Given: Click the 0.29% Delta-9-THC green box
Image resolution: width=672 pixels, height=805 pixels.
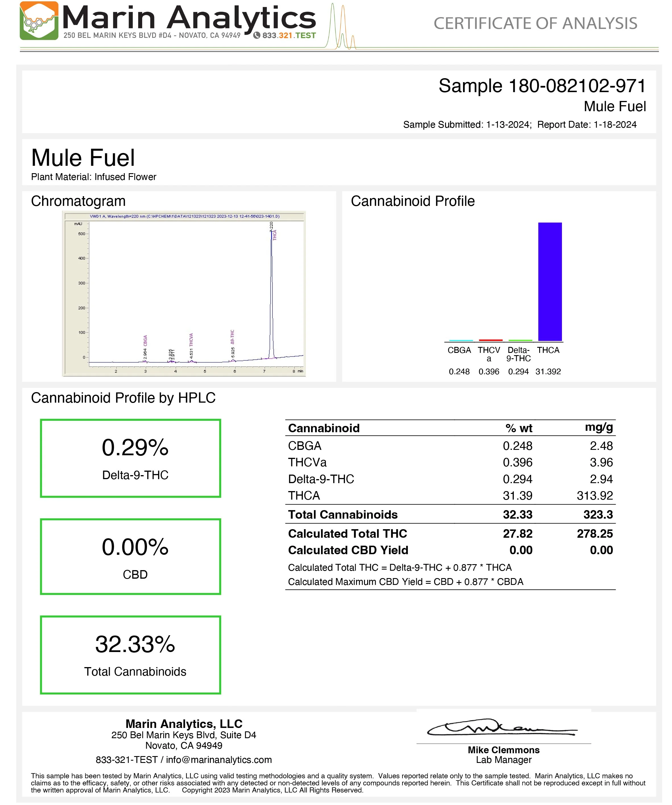Looking at the screenshot, I should click(x=130, y=458).
